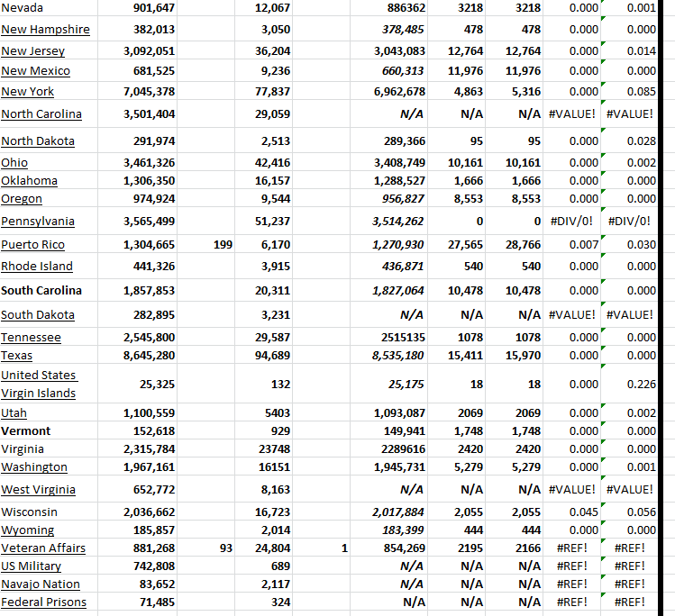
Task: Follow the Rhode Island link
Action: tap(37, 266)
